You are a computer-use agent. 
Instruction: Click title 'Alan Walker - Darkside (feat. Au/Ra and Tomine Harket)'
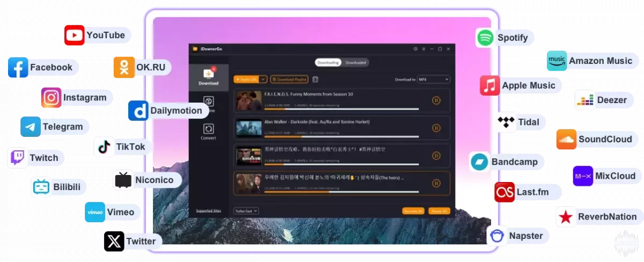point(317,122)
